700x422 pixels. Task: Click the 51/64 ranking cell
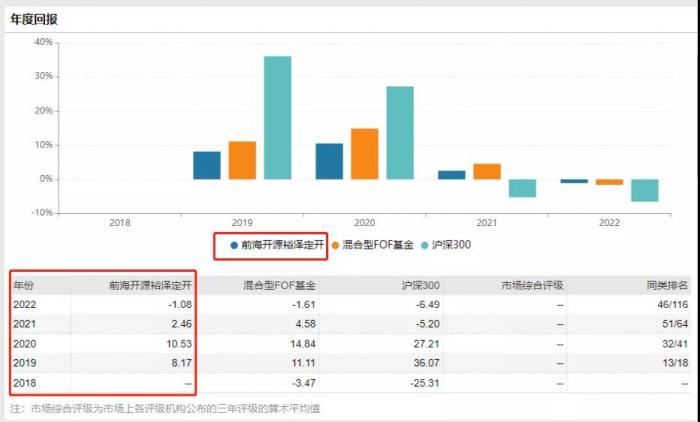point(675,324)
